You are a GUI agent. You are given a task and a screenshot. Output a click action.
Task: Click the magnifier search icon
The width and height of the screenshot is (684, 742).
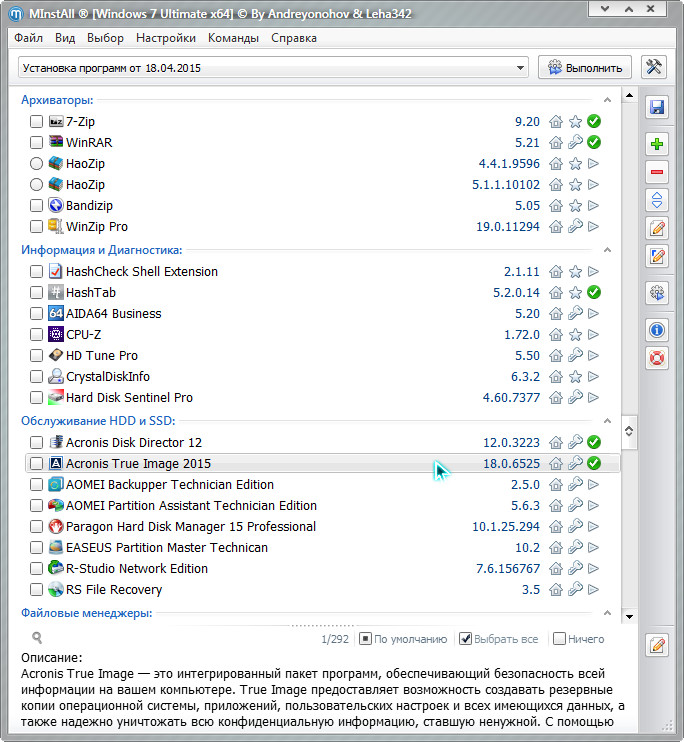[37, 638]
